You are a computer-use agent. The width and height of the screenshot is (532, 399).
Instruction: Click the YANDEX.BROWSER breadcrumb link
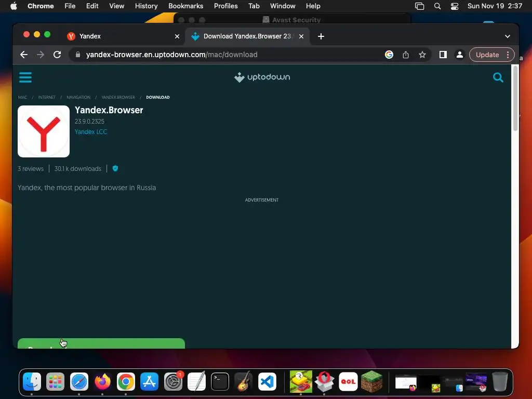tap(118, 97)
